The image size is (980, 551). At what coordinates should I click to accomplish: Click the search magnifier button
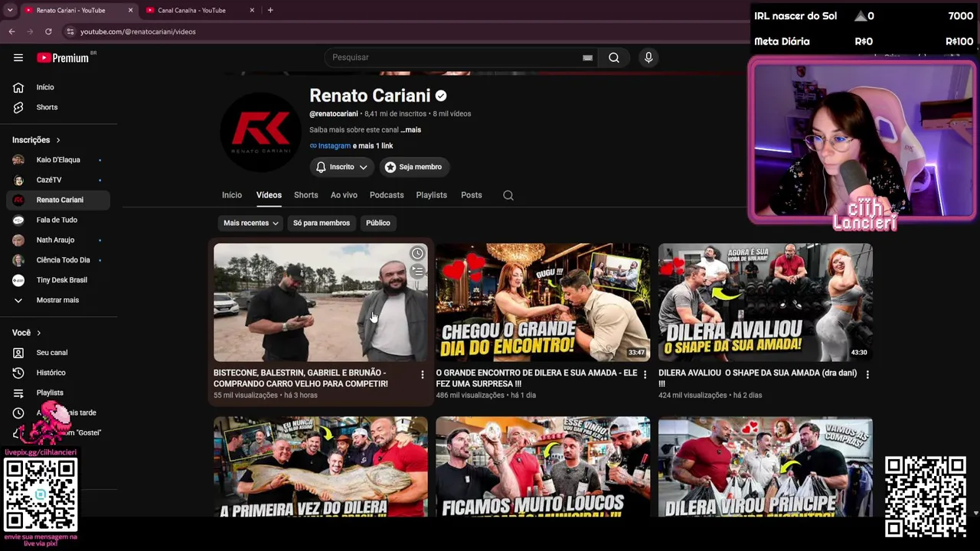[614, 57]
